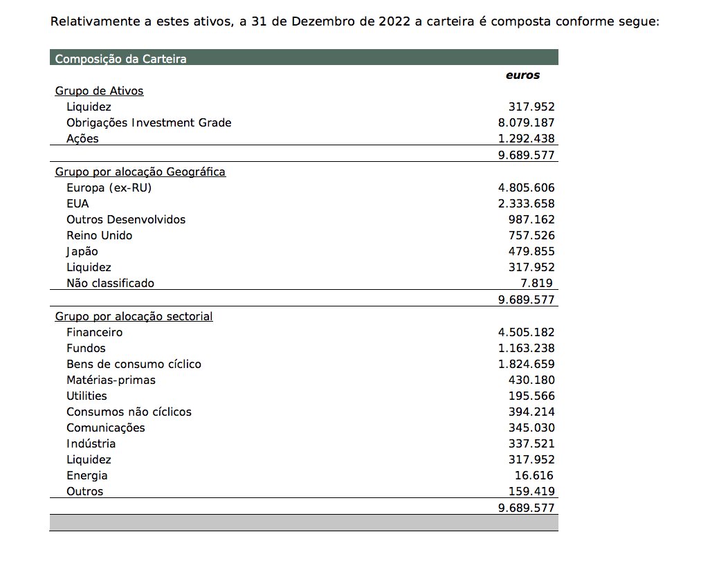Click the value 757.526

(x=531, y=236)
